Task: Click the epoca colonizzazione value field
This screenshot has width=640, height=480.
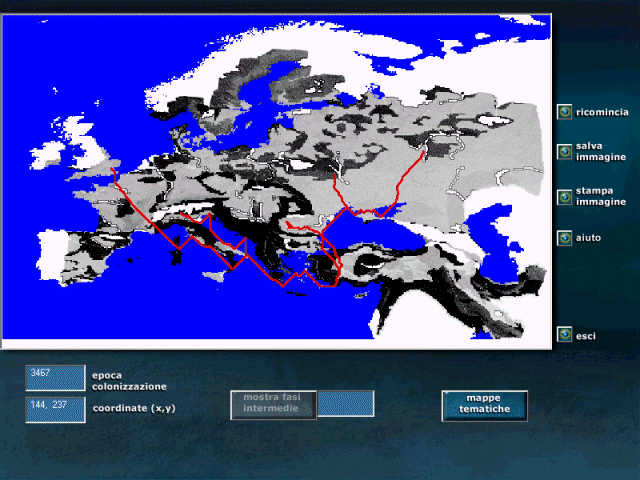Action: [x=55, y=377]
